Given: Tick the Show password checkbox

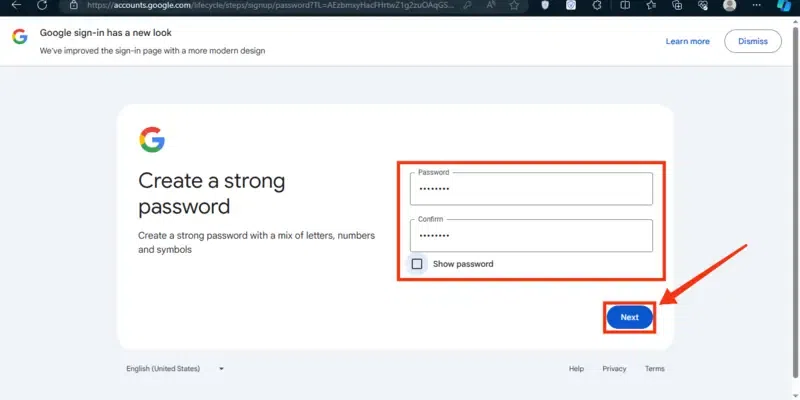Looking at the screenshot, I should click(417, 264).
